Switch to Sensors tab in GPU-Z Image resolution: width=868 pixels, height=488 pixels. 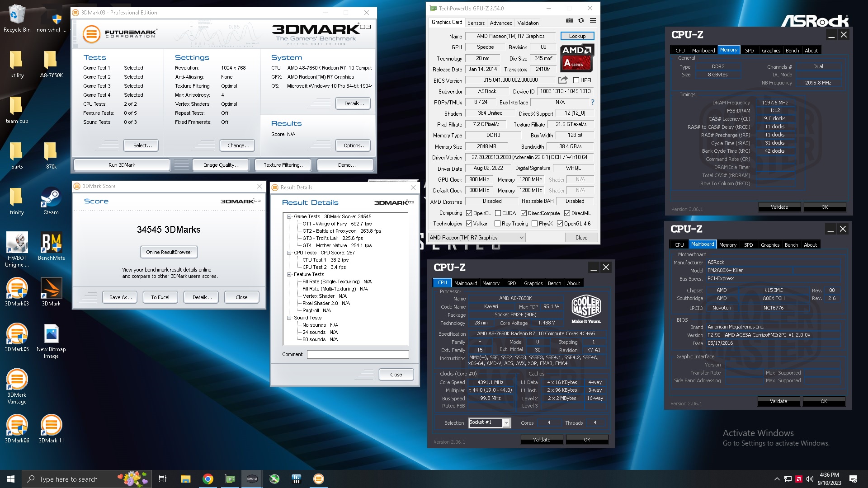click(476, 23)
